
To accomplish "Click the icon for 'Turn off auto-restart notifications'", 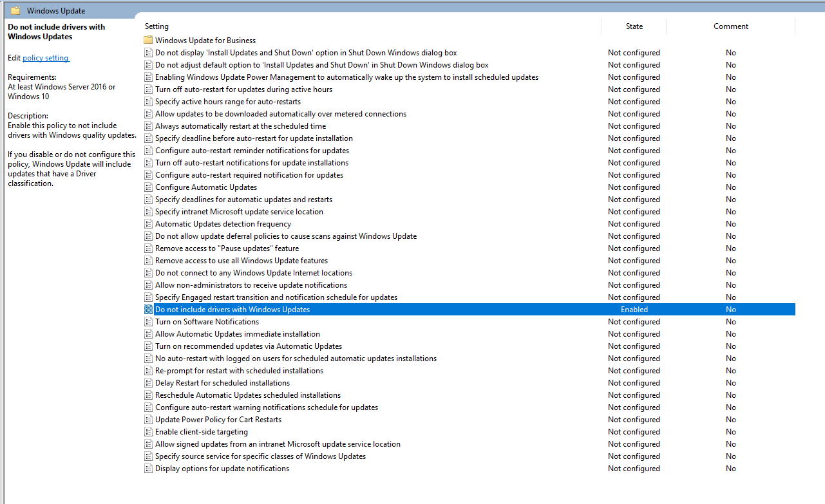I will tap(148, 163).
